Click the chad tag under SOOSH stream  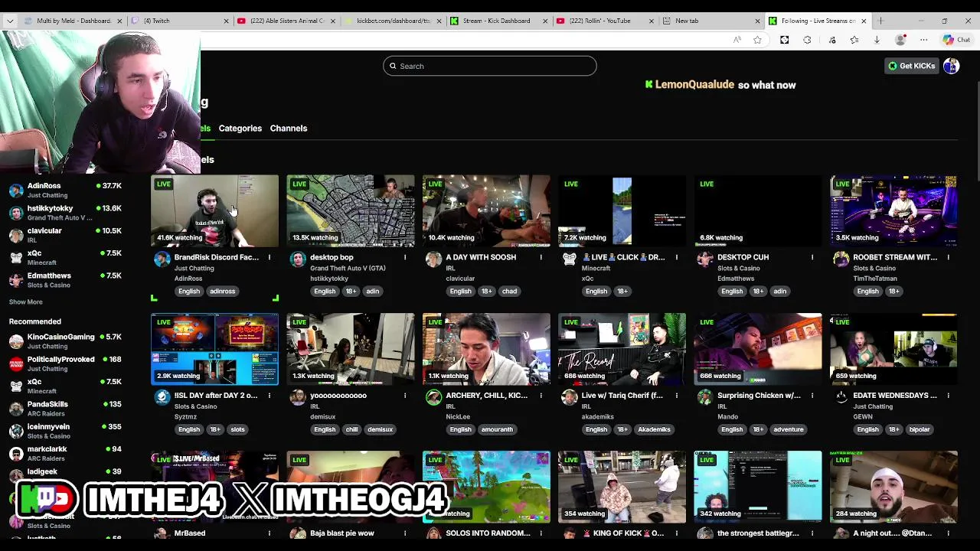pos(509,291)
